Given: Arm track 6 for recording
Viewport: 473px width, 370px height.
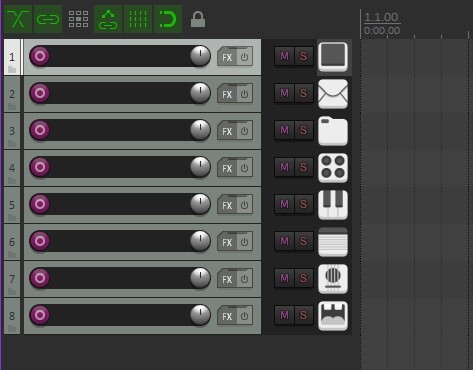Looking at the screenshot, I should pyautogui.click(x=40, y=241).
